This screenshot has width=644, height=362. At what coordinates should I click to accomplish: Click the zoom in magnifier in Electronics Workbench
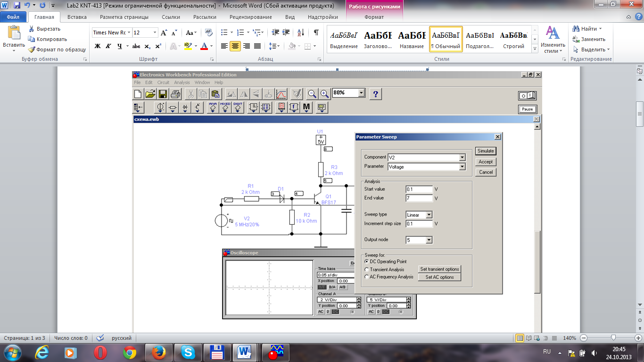point(324,93)
